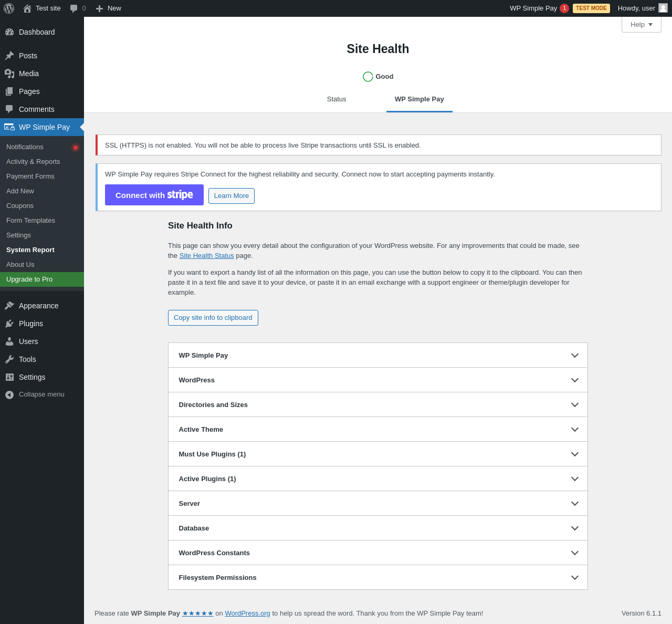
Task: Expand the Active Theme section
Action: (x=378, y=430)
